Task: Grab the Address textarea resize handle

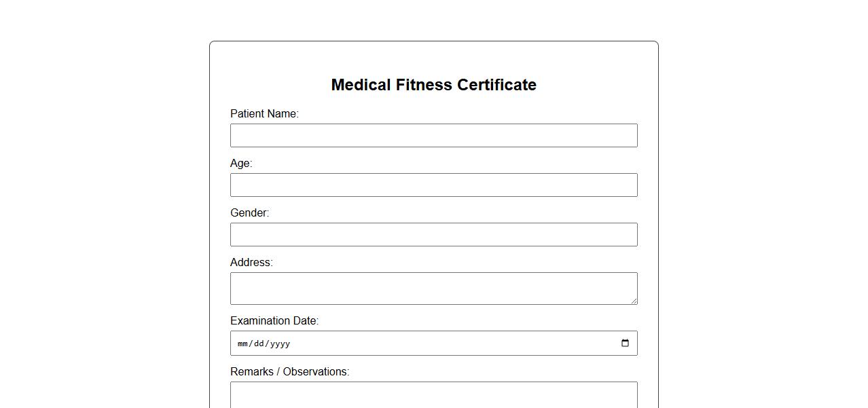Action: point(634,301)
